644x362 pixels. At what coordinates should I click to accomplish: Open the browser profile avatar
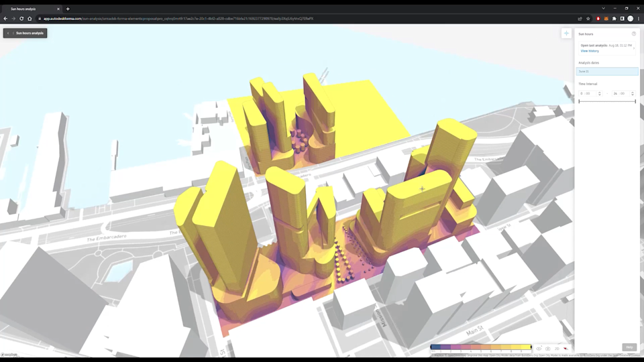pos(631,19)
